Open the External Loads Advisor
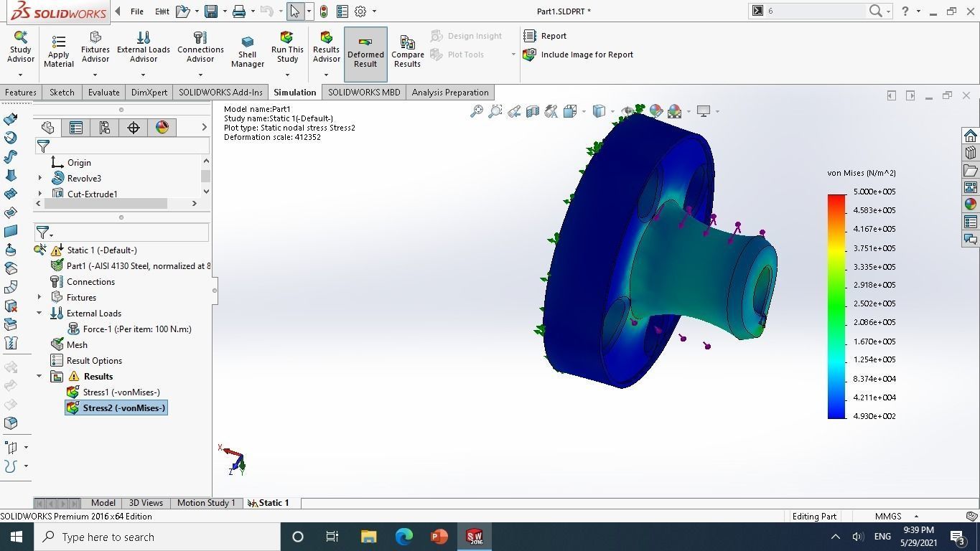The height and width of the screenshot is (551, 980). point(144,47)
